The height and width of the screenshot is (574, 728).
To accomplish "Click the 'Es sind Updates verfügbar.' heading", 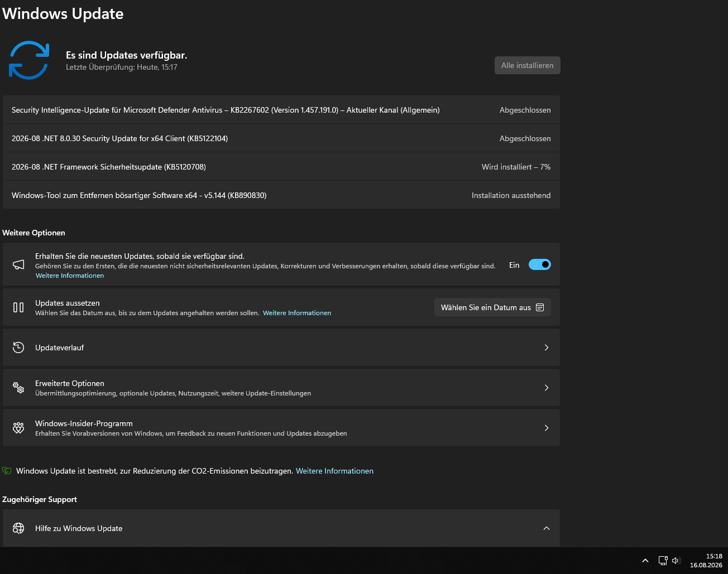I will [126, 55].
